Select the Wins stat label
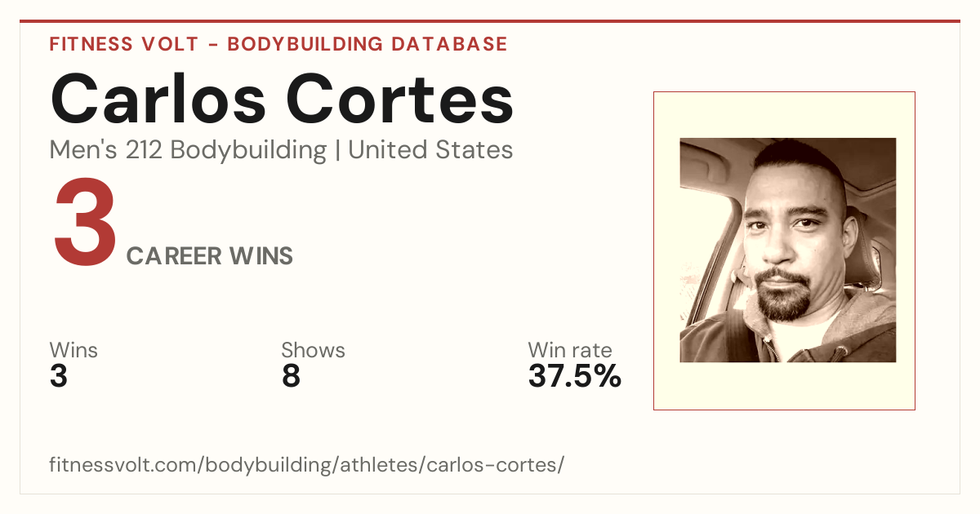The height and width of the screenshot is (514, 980). click(73, 350)
